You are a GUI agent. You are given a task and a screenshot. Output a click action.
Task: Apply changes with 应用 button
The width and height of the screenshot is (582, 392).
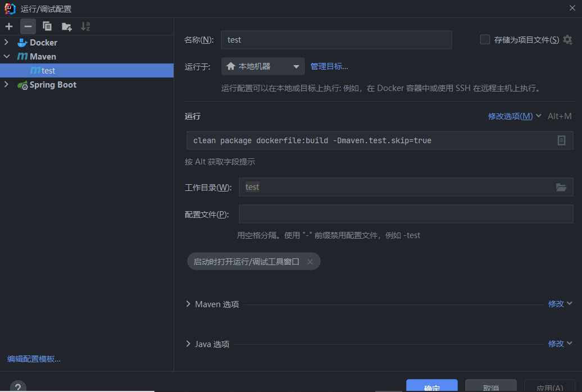pyautogui.click(x=550, y=386)
